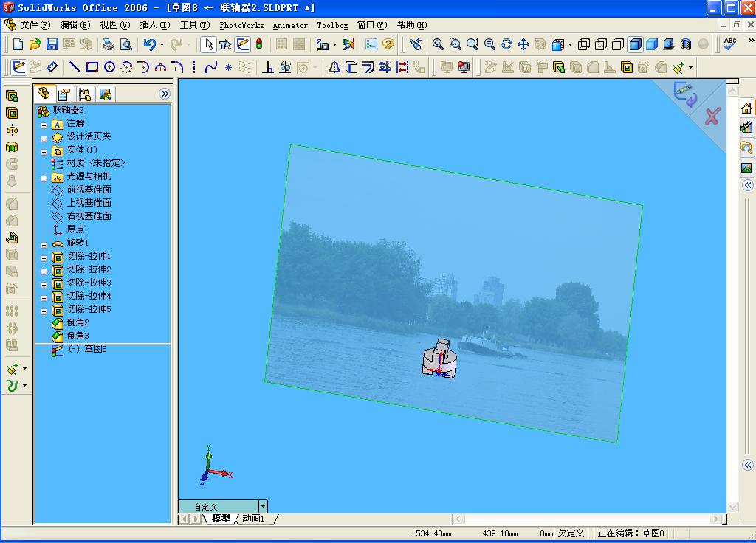Select the arrow pointer tool
This screenshot has height=543, width=756.
click(x=208, y=44)
